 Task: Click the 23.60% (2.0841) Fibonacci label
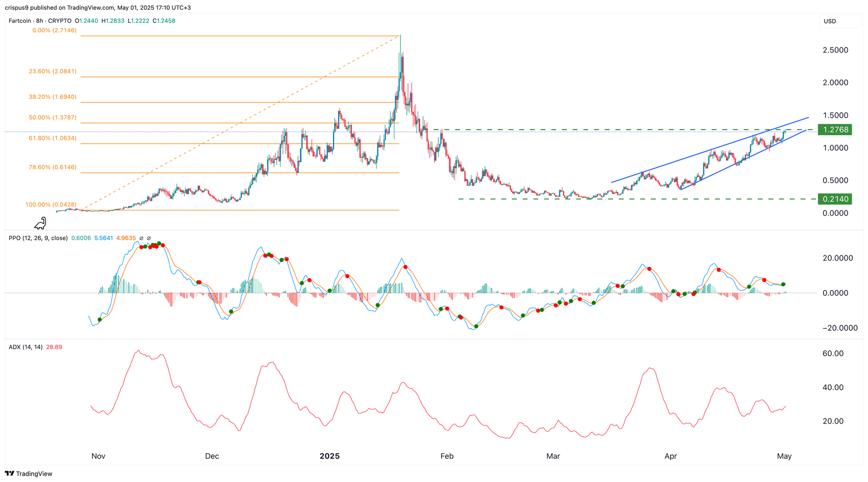53,71
